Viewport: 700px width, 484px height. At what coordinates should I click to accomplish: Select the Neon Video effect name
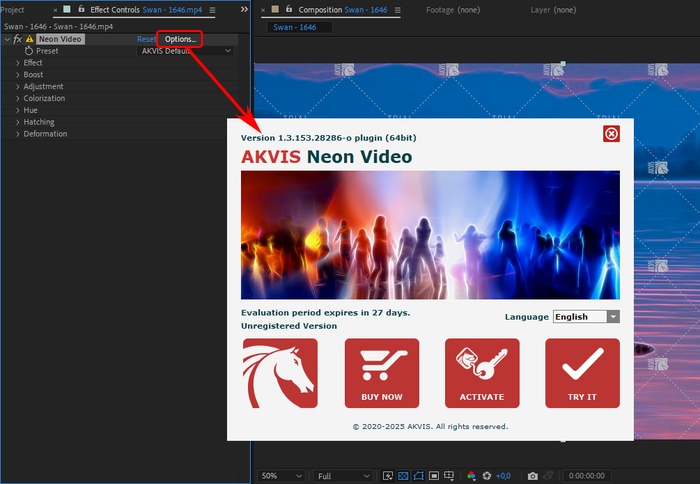[x=60, y=39]
